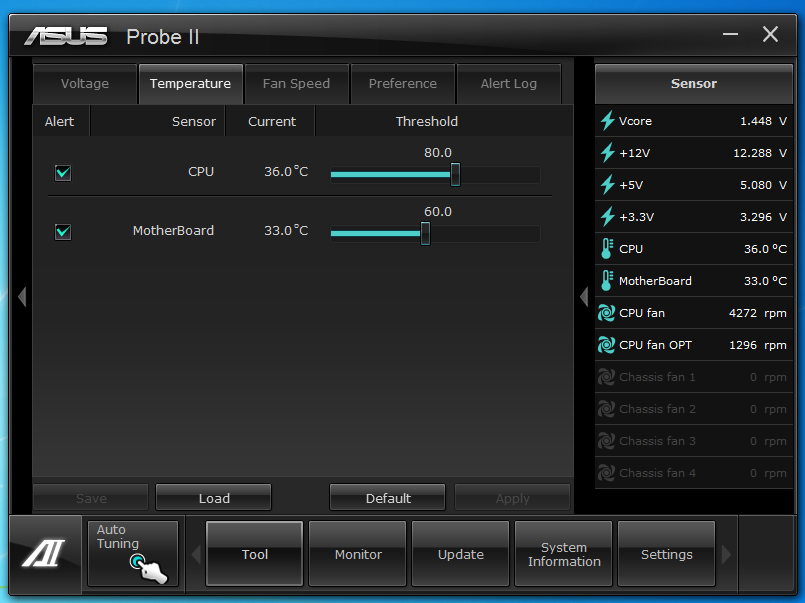
Task: Open the Monitor menu button
Action: [x=358, y=554]
